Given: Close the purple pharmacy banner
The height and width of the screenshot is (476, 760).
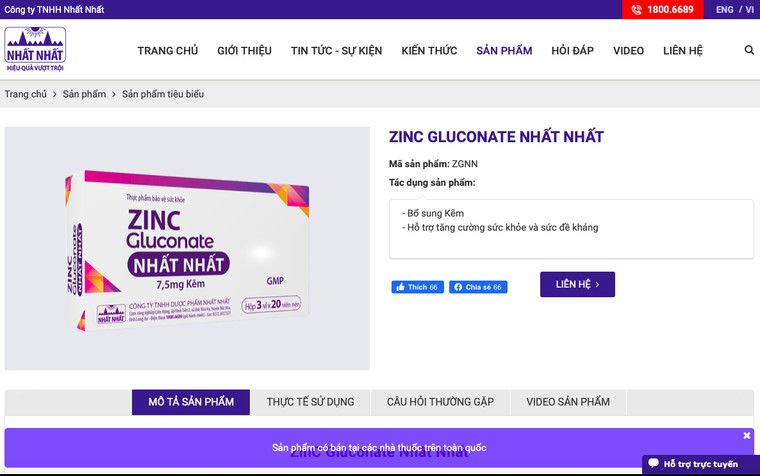Looking at the screenshot, I should point(747,435).
